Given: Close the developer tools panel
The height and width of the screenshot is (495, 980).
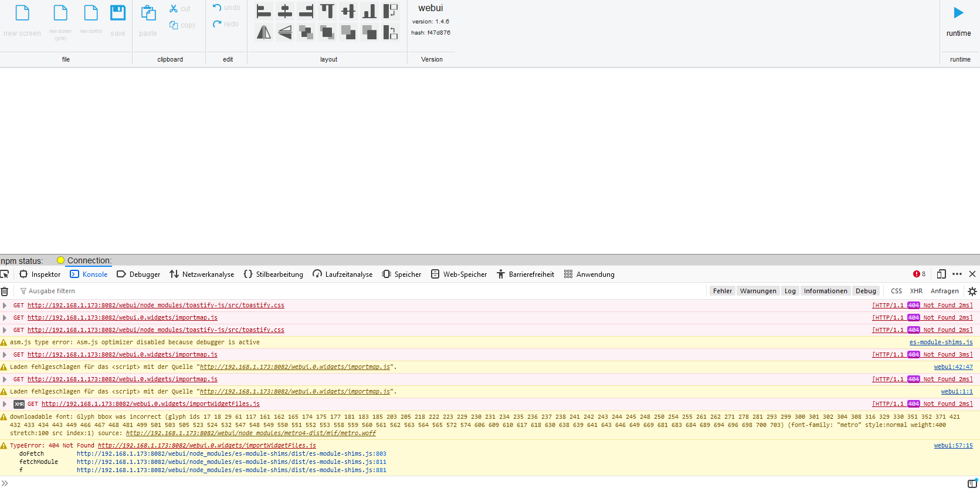Looking at the screenshot, I should click(972, 274).
